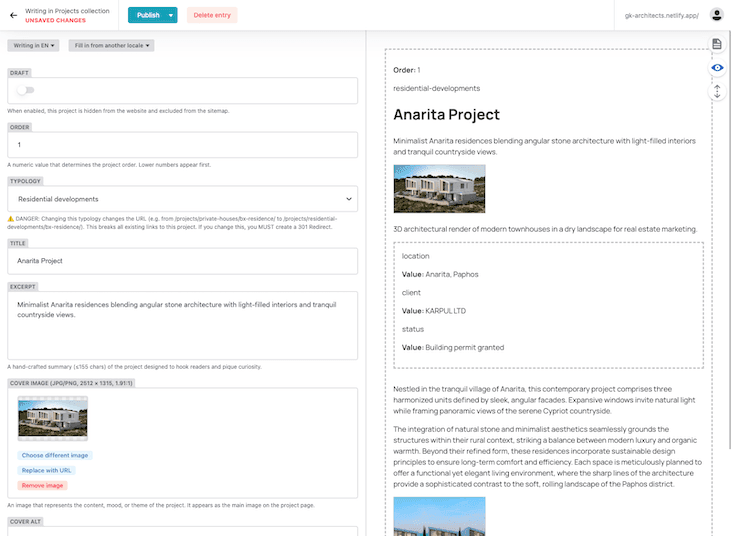Click the townhouses render image in preview
Viewport: 731px width, 536px height.
pos(439,189)
